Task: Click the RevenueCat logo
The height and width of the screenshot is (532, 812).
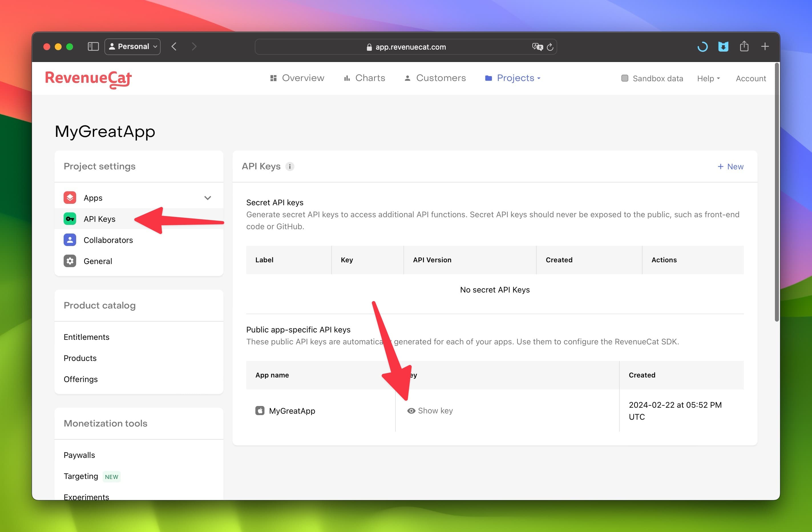Action: [88, 79]
